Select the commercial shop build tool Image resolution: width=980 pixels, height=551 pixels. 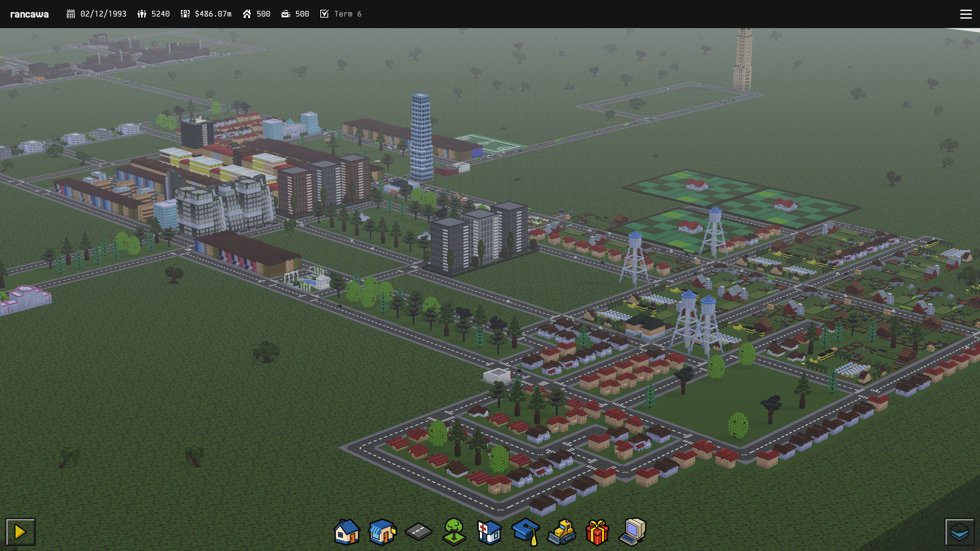point(382,532)
